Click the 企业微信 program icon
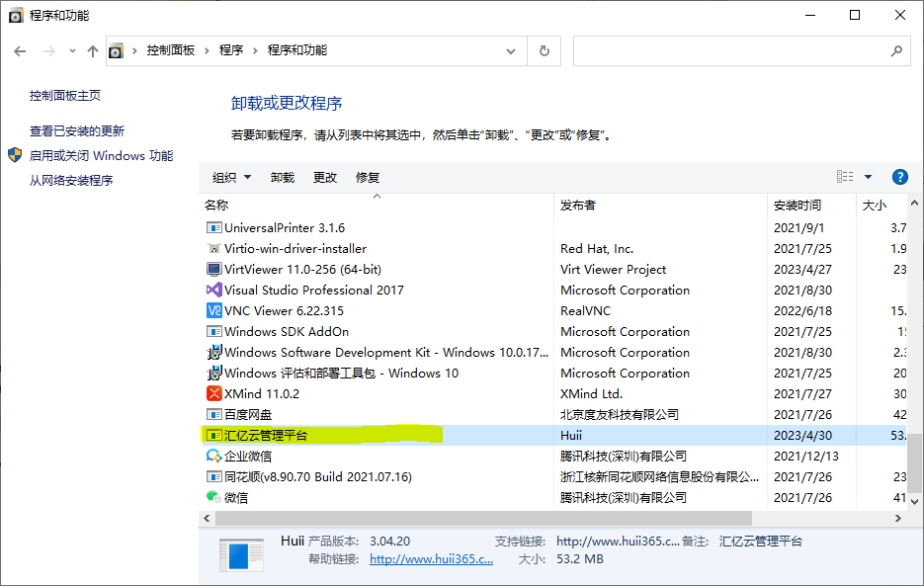 tap(213, 456)
